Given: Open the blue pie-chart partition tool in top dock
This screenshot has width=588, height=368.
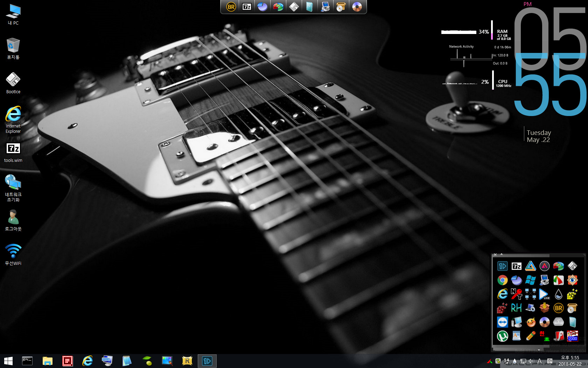Looking at the screenshot, I should click(x=262, y=7).
